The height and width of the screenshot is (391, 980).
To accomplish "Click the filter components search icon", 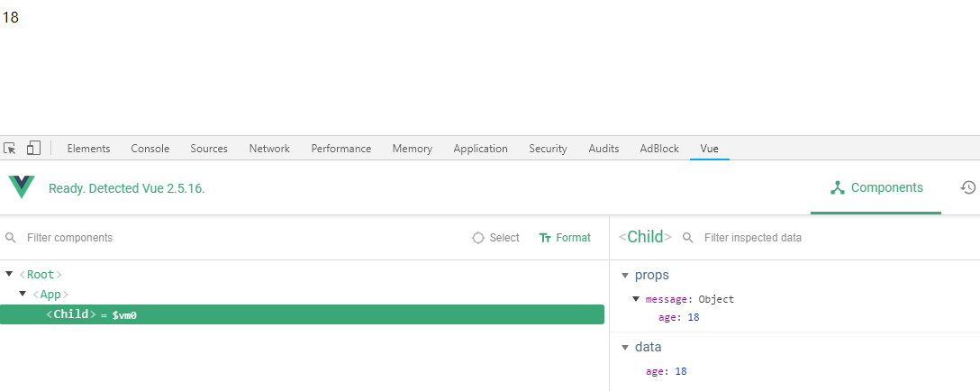I will [11, 238].
